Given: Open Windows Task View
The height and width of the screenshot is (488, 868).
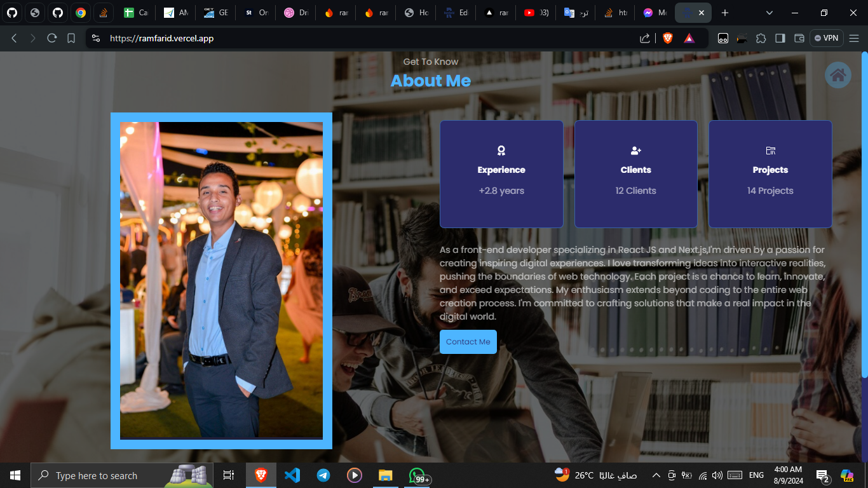Looking at the screenshot, I should 229,475.
